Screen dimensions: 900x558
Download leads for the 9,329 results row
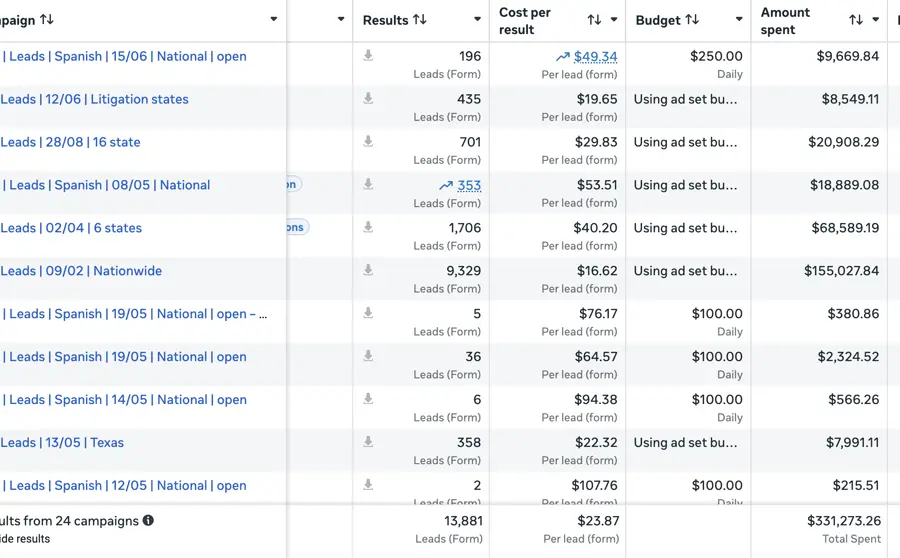[x=368, y=270]
